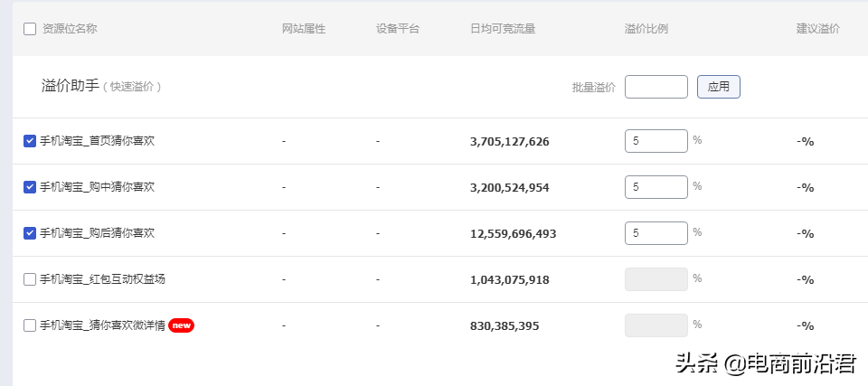
Task: Click the 应用 apply button
Action: [x=719, y=87]
